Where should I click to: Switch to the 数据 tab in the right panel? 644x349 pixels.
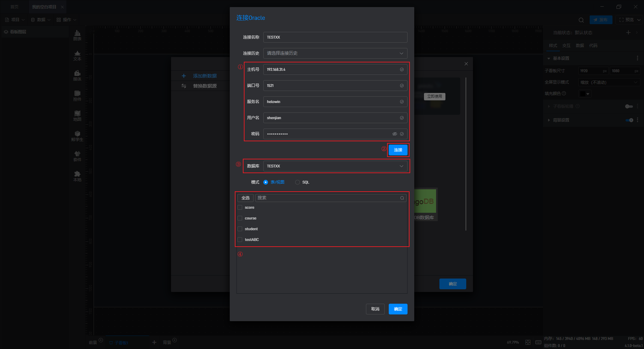click(x=580, y=46)
